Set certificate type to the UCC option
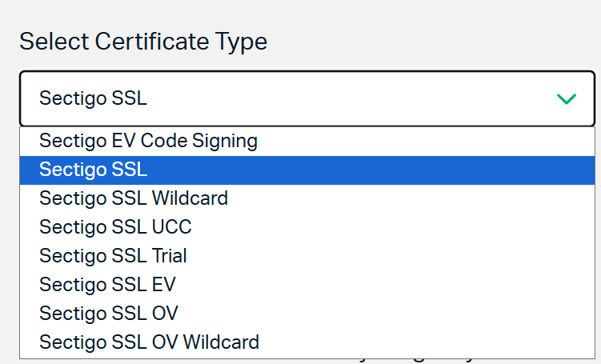Viewport: 601px width, 364px height. 115,227
